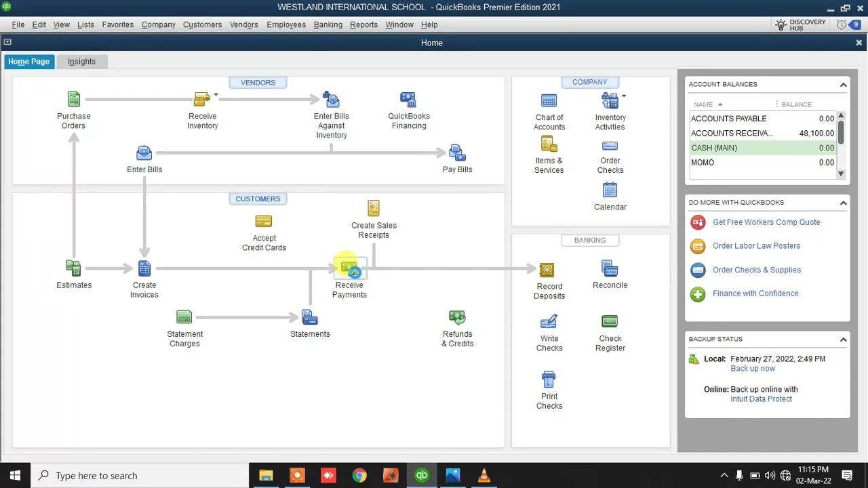Viewport: 868px width, 488px height.
Task: Open File Explorer from taskbar
Action: pyautogui.click(x=266, y=476)
